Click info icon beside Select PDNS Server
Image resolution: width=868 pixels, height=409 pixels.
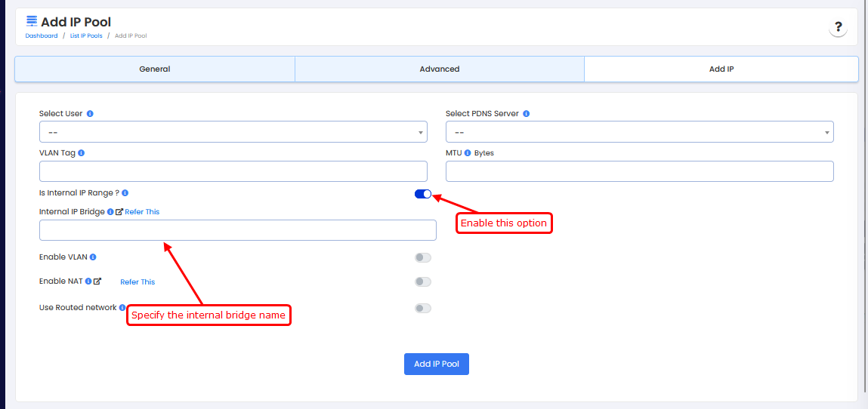click(526, 114)
